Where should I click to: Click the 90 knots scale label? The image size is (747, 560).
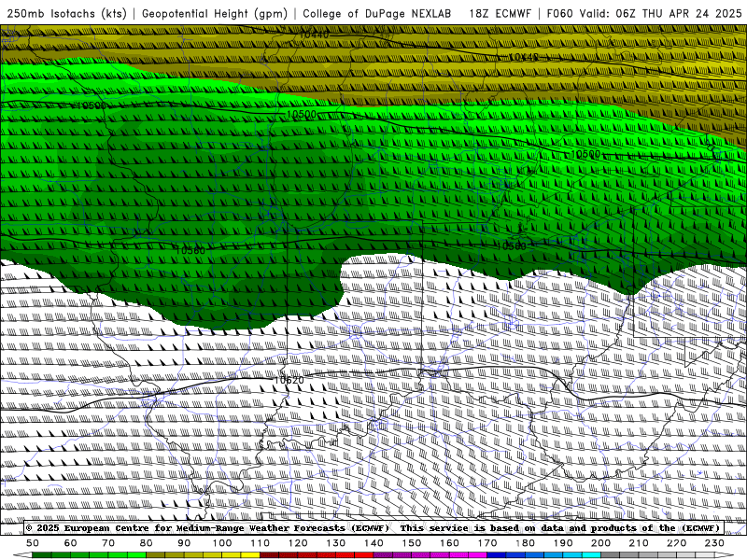click(x=184, y=543)
